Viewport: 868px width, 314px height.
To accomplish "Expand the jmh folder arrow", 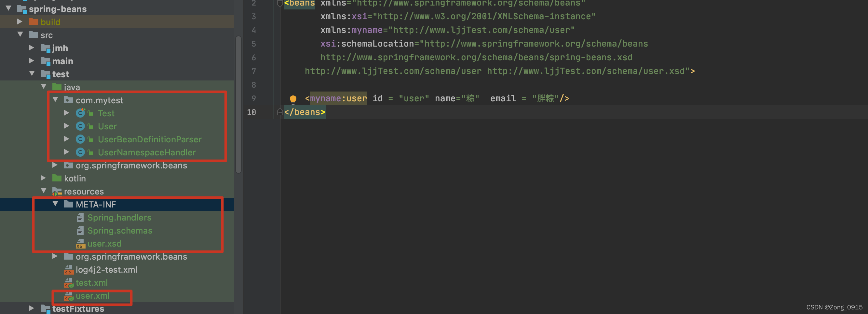I will point(32,48).
